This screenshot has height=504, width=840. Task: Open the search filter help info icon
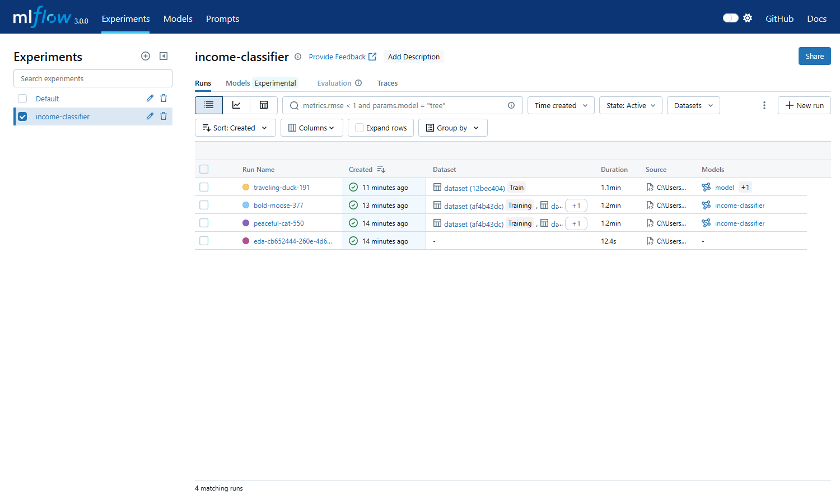coord(511,105)
